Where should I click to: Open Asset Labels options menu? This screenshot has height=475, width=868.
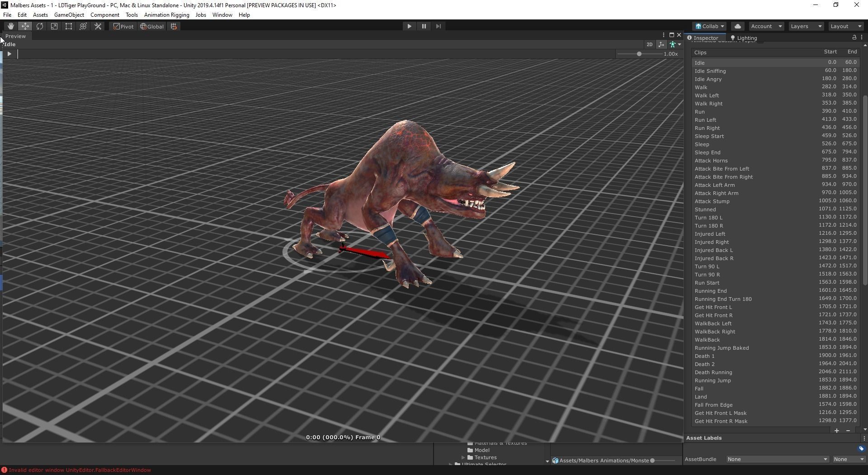click(864, 438)
